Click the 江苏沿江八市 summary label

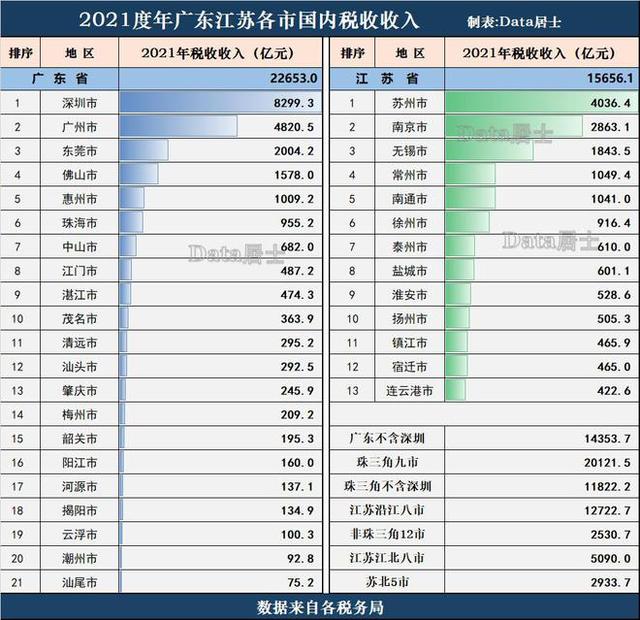point(385,510)
